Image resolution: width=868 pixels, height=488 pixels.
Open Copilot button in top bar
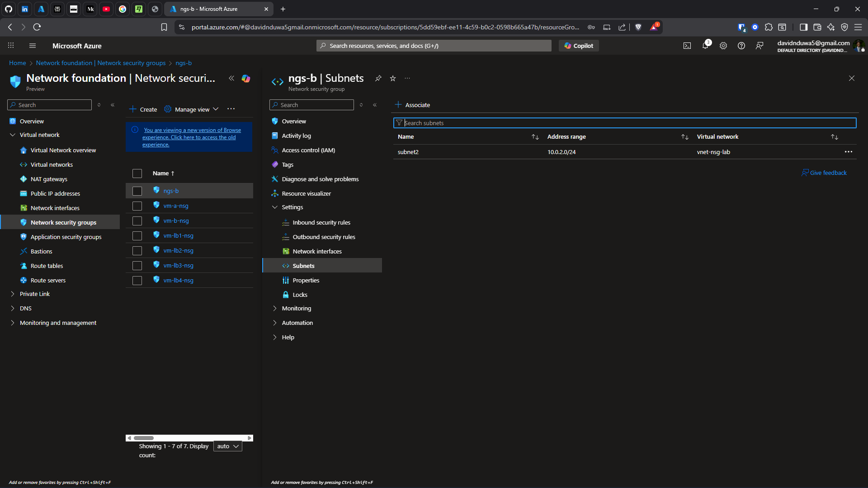[579, 46]
